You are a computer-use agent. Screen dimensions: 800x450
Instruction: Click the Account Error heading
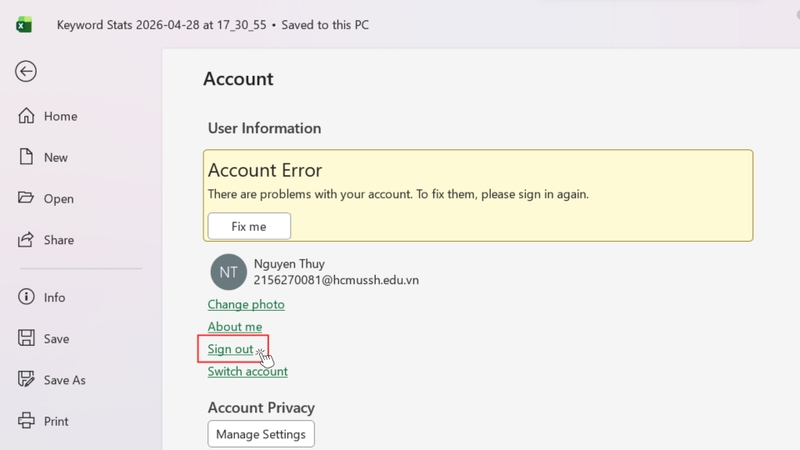tap(265, 170)
